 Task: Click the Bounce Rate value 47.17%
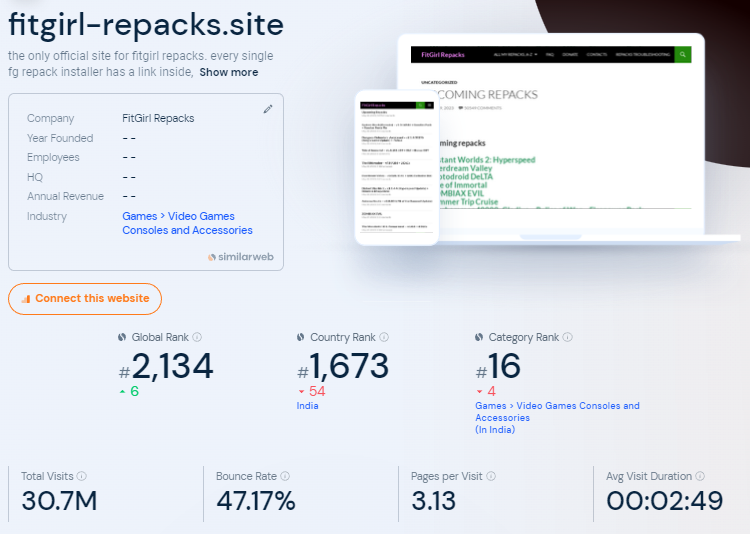click(256, 501)
